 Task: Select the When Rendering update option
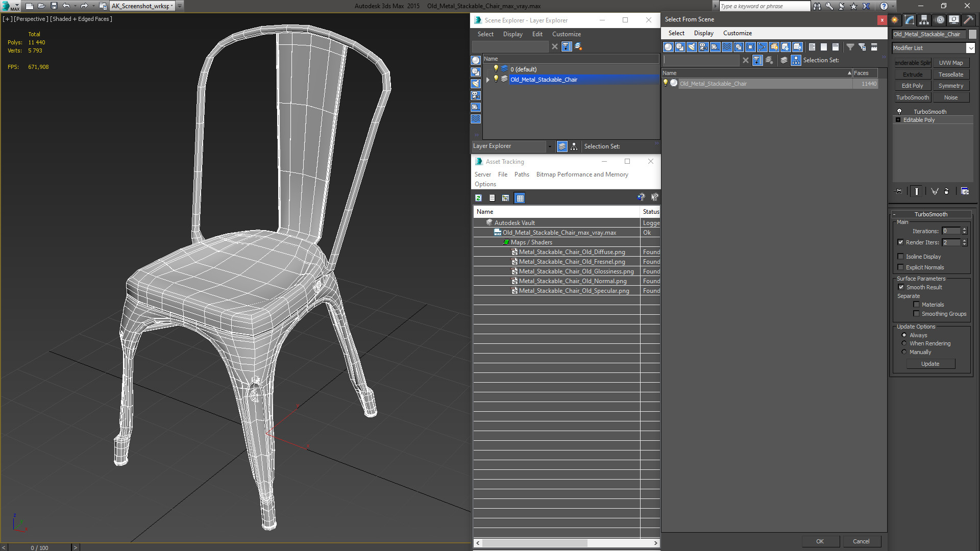coord(904,343)
